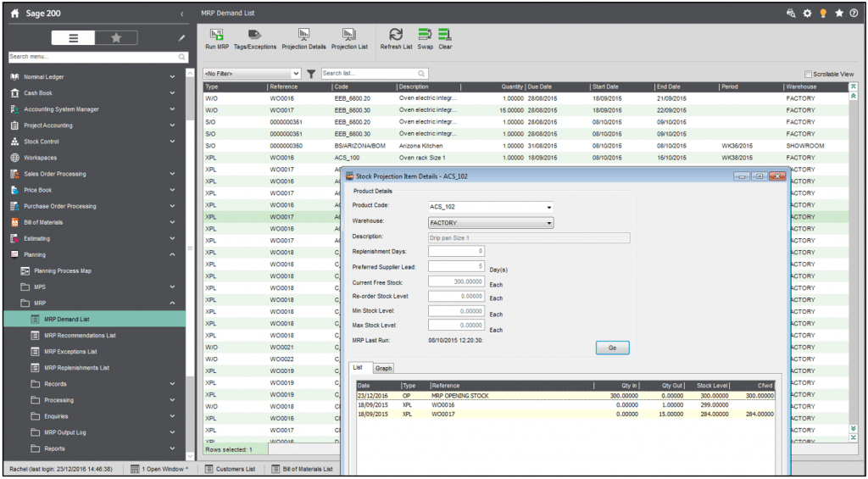Jump to bottom of list arrow icon

(x=853, y=437)
